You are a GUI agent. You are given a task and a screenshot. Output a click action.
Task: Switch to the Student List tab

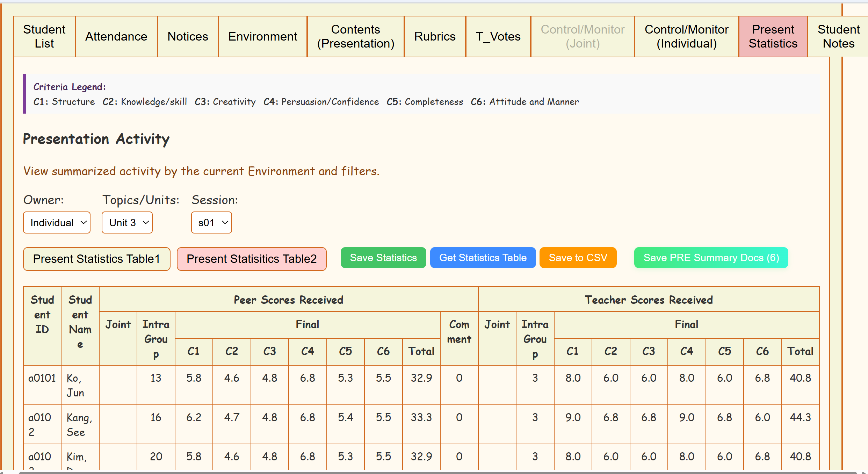pos(44,36)
